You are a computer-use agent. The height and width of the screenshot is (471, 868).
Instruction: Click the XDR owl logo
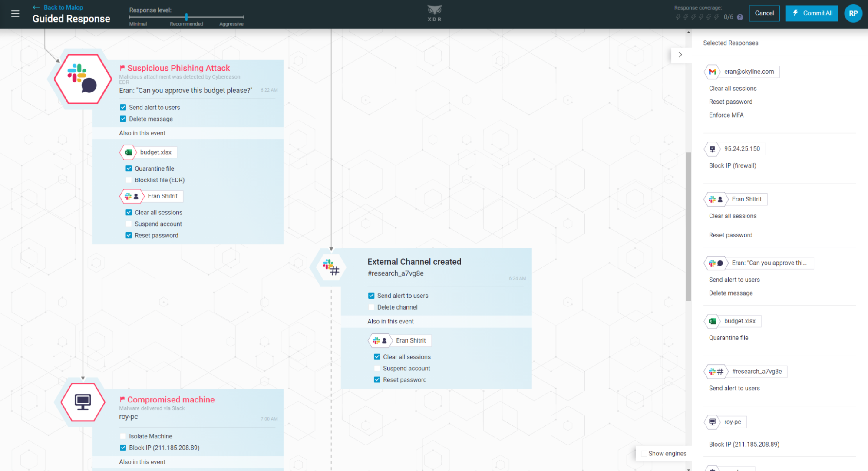[434, 11]
